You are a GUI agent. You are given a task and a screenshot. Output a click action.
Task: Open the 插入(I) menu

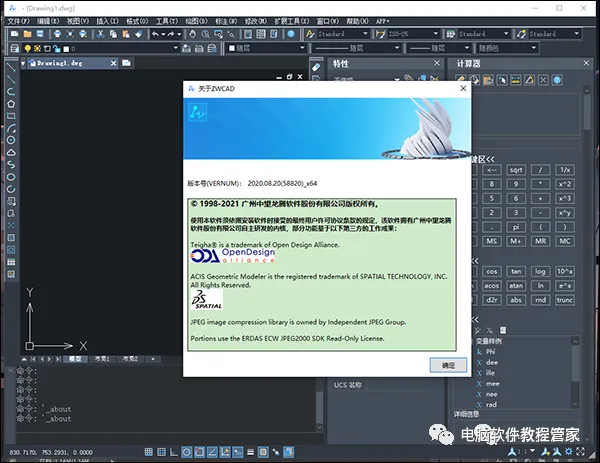tap(108, 21)
